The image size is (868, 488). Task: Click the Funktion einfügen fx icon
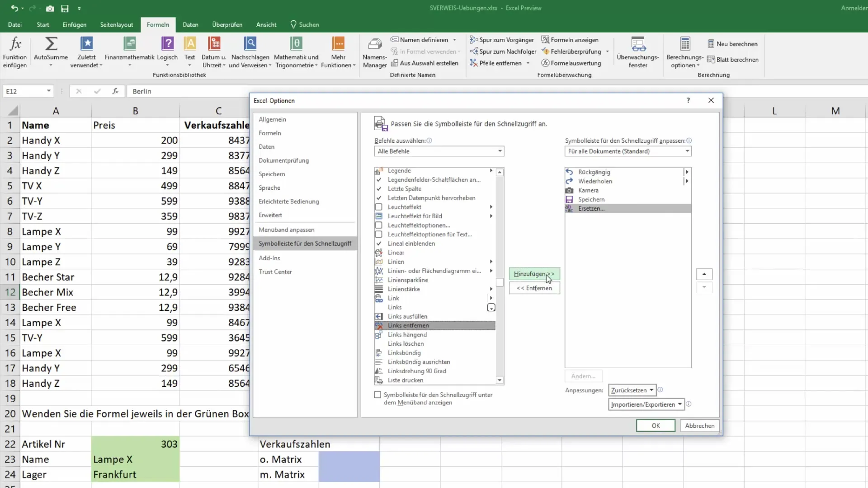click(15, 44)
